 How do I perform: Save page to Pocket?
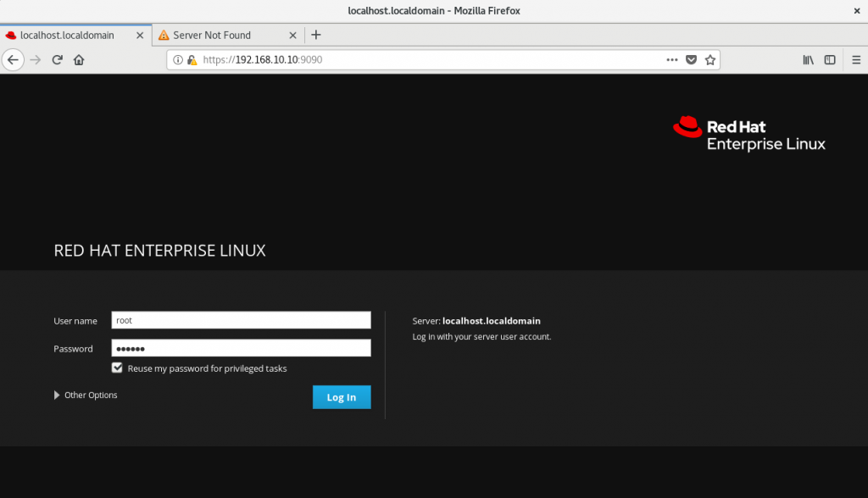[x=692, y=60]
